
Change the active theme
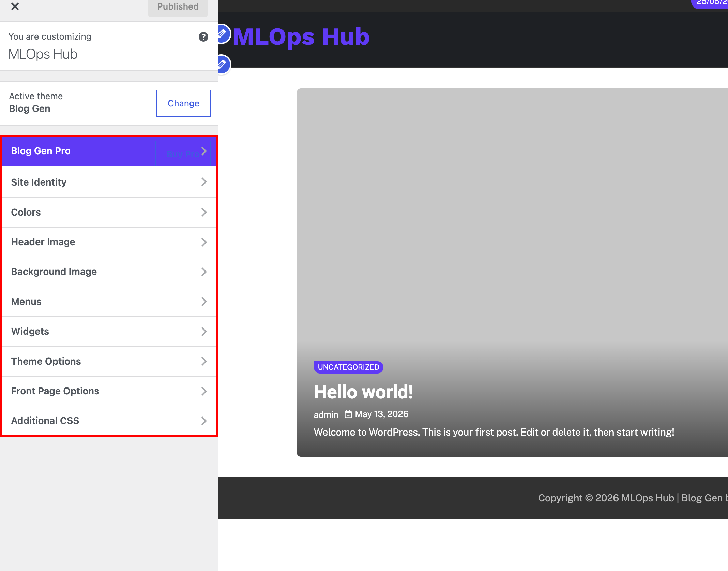coord(183,103)
